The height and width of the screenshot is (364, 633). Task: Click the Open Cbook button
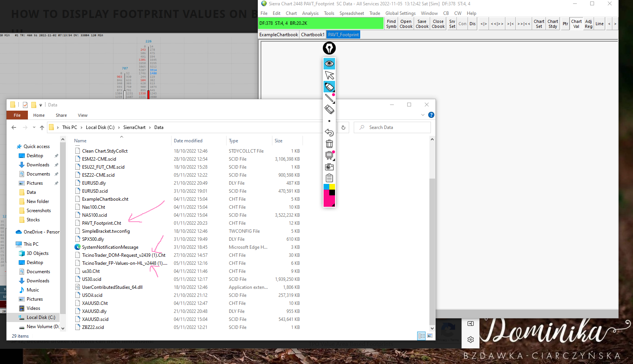(x=406, y=24)
